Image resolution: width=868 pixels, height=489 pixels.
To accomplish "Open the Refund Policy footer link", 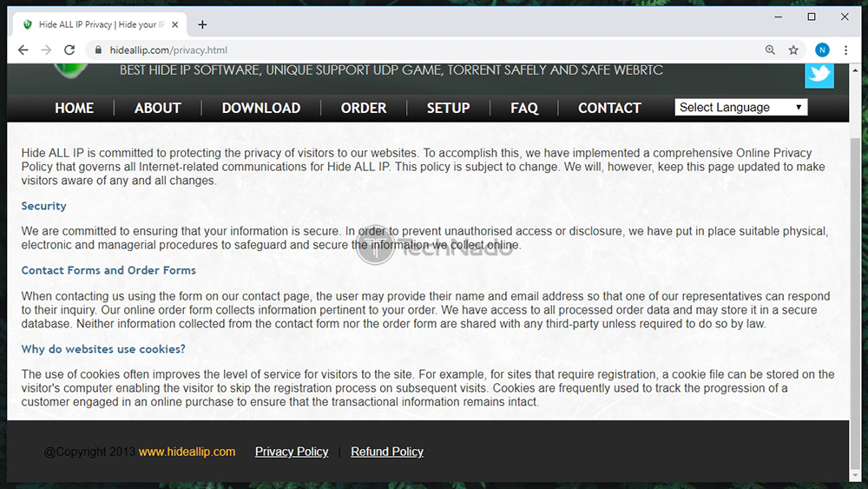I will 387,452.
